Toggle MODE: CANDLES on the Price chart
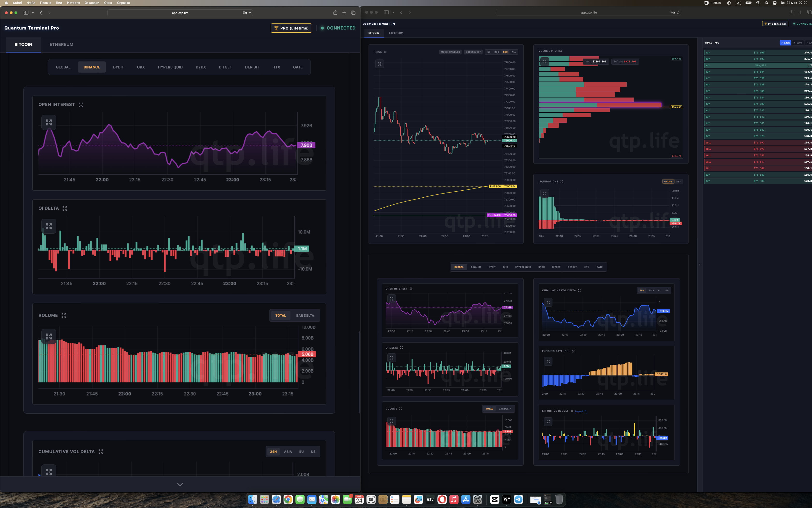The height and width of the screenshot is (508, 812). pos(450,52)
